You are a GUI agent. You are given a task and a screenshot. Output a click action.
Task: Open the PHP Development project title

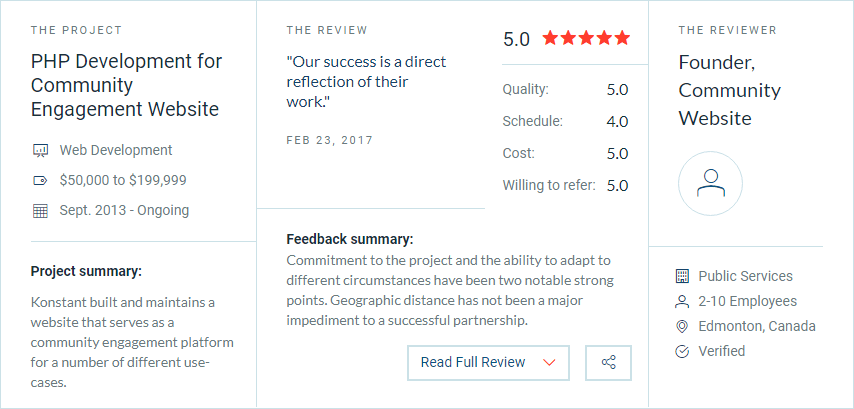126,86
